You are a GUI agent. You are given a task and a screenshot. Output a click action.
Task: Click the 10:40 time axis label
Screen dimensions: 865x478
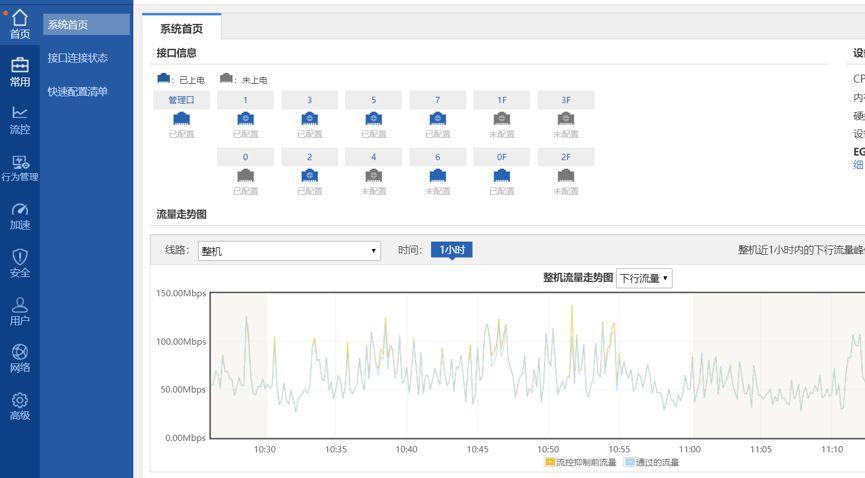[x=407, y=449]
